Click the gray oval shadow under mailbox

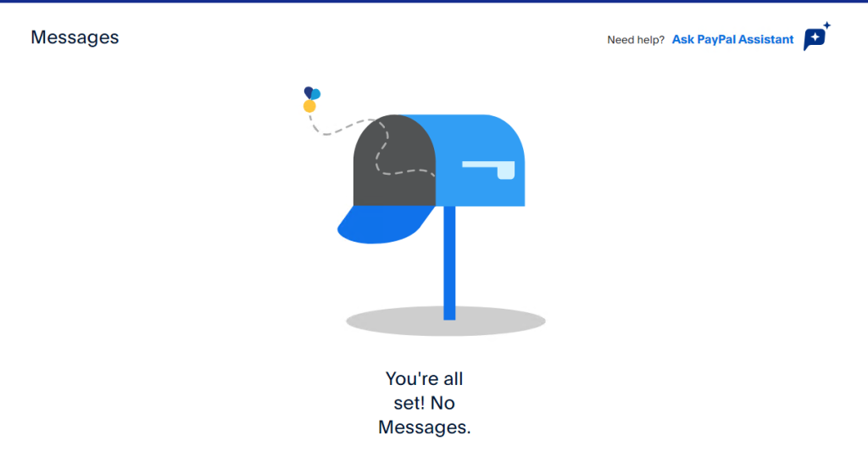[x=446, y=321]
